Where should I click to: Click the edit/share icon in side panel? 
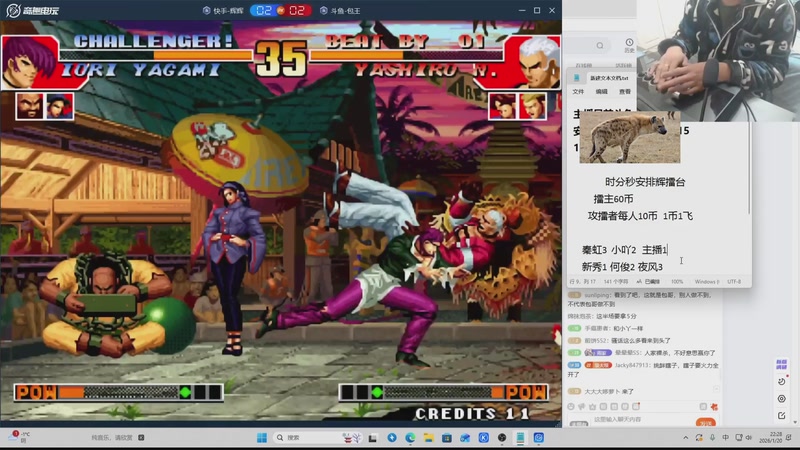tap(782, 415)
